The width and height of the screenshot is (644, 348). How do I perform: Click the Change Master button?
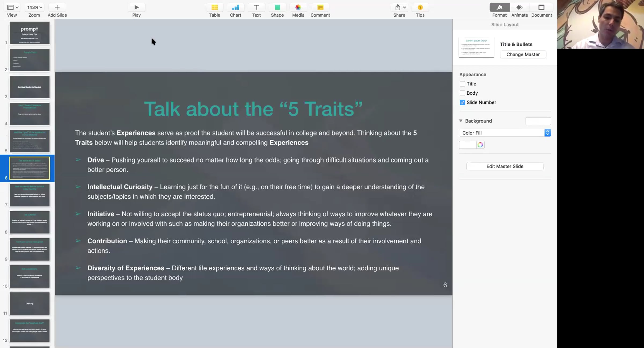523,54
